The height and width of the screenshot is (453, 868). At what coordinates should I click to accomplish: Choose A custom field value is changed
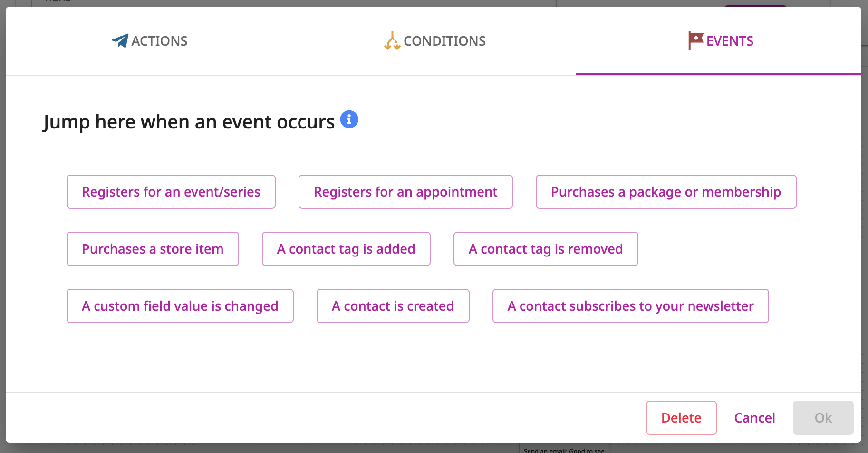pos(180,306)
